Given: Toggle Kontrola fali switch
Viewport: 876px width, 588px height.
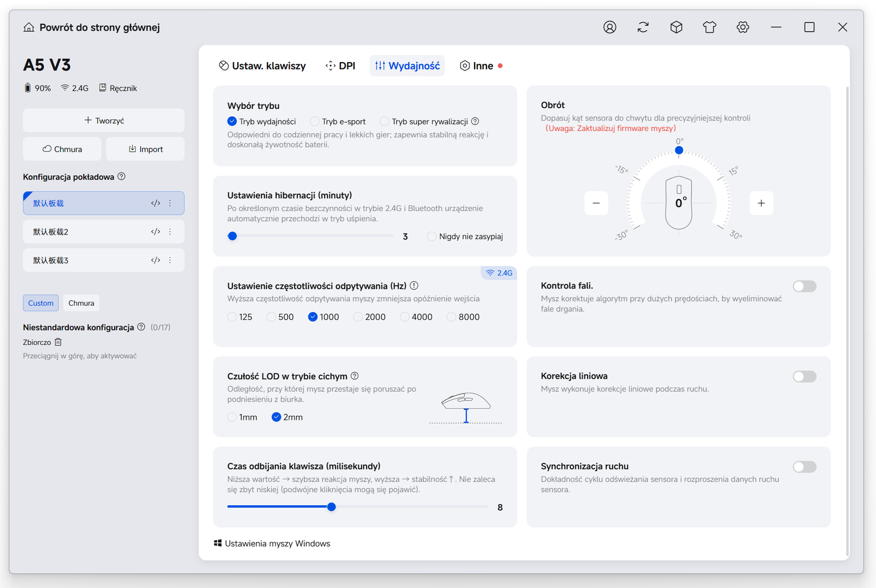Looking at the screenshot, I should pos(805,286).
